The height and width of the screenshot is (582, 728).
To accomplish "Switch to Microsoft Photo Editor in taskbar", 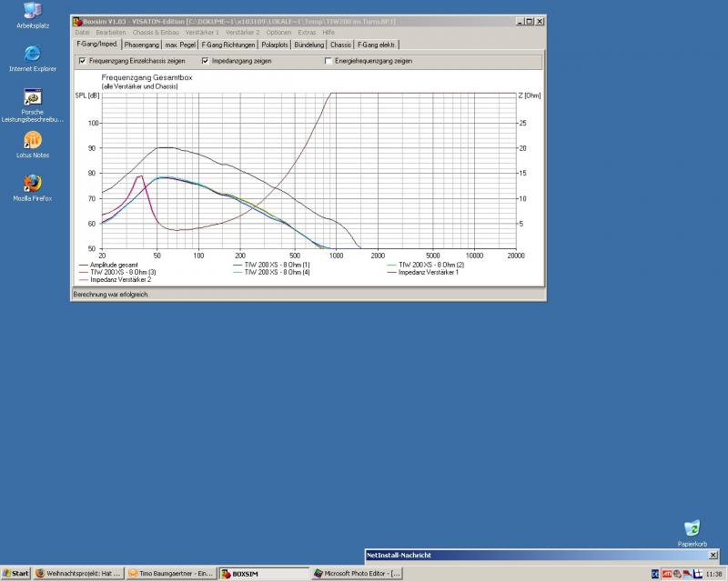I will (x=357, y=574).
